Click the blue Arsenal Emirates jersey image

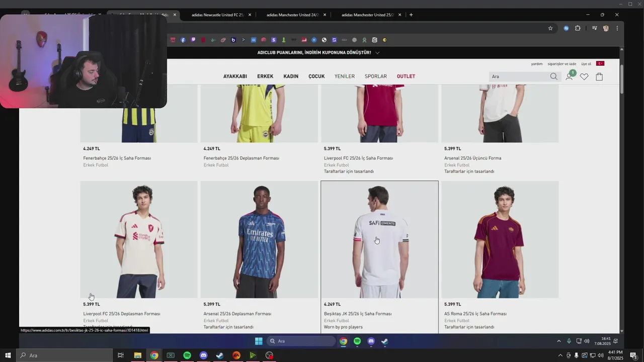(259, 240)
